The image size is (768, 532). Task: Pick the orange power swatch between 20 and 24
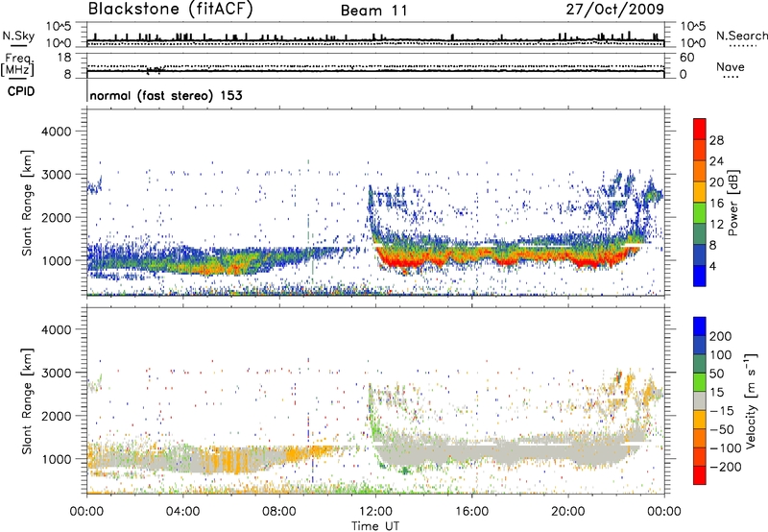(700, 171)
